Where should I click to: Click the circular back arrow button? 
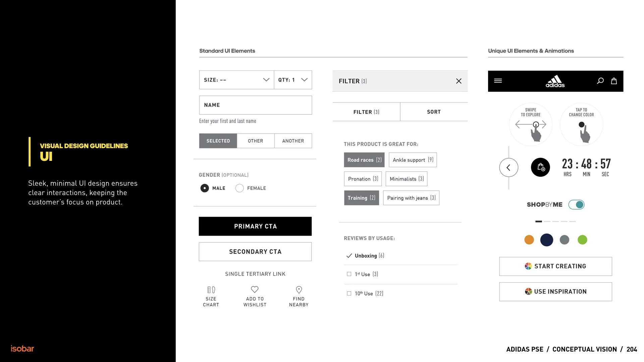tap(508, 168)
